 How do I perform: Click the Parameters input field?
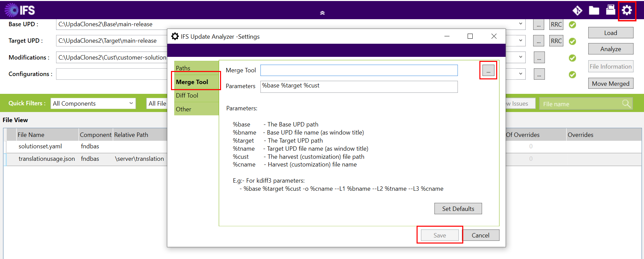pos(359,86)
